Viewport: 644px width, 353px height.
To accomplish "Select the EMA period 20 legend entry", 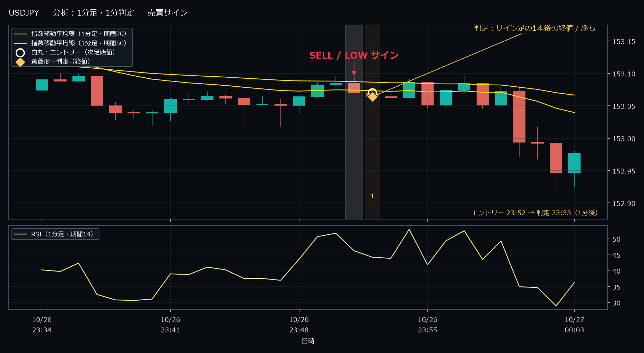I will (70, 34).
